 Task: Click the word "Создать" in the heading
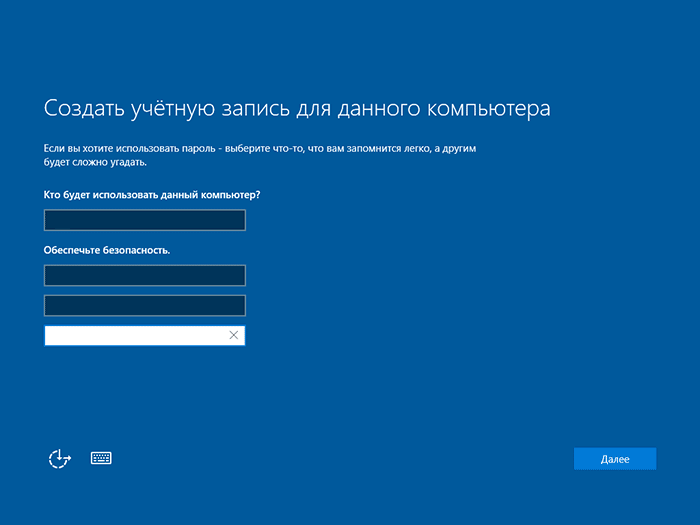pos(82,108)
